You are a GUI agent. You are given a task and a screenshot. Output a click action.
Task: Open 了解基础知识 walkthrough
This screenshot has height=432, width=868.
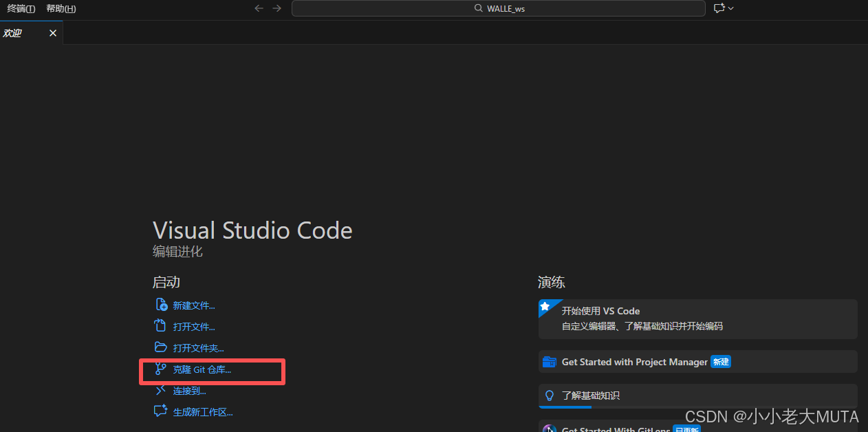697,396
